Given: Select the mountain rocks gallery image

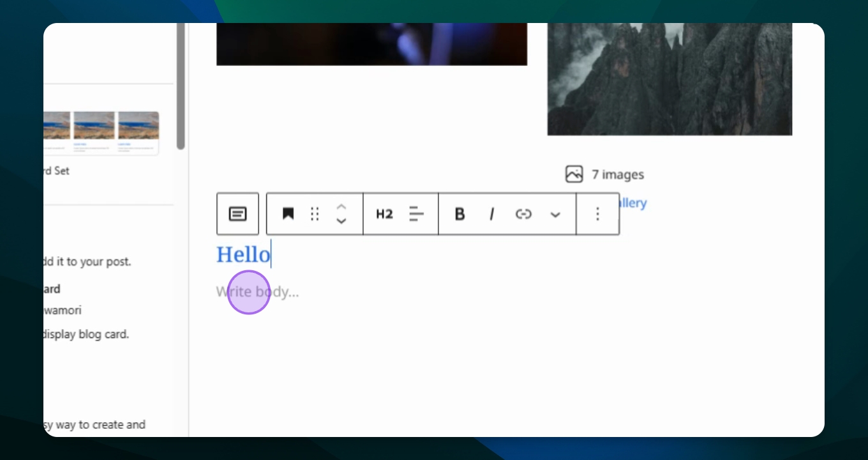Looking at the screenshot, I should pyautogui.click(x=670, y=79).
